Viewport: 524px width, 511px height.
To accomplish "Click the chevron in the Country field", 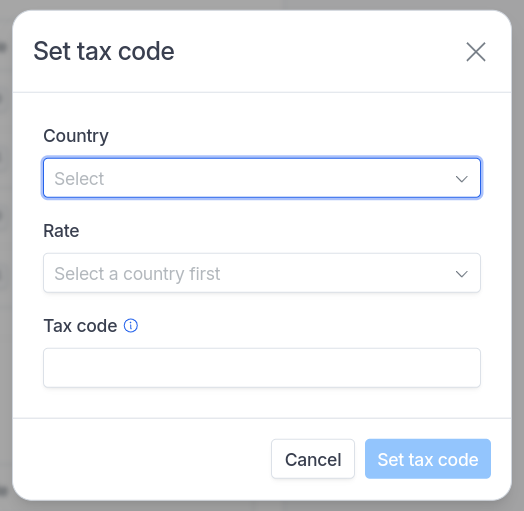I will (462, 179).
